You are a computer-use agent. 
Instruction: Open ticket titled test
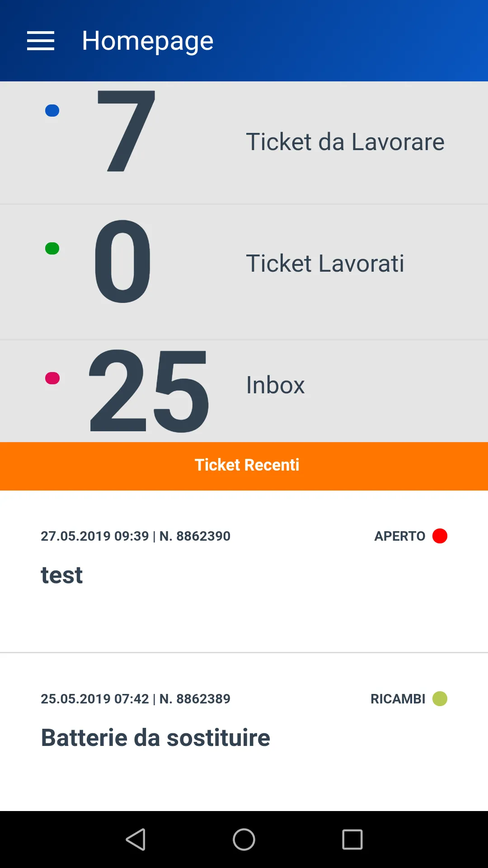point(244,571)
